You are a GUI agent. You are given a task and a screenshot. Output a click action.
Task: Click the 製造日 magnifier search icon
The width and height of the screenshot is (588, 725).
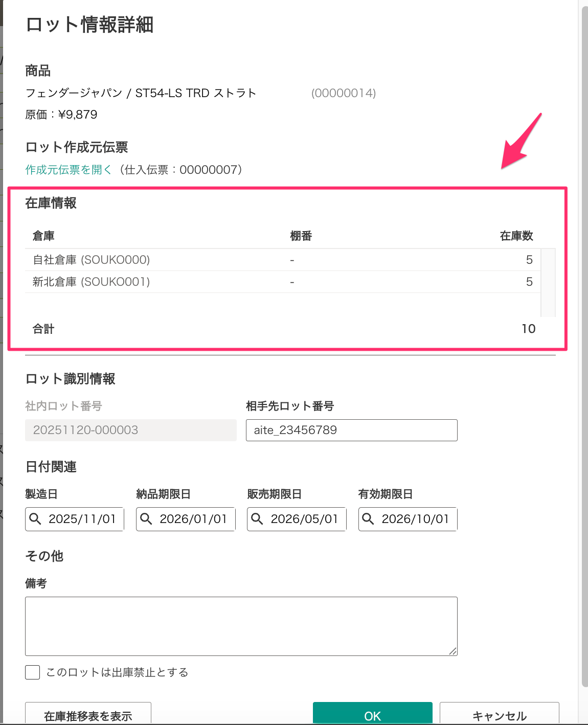[x=35, y=519]
